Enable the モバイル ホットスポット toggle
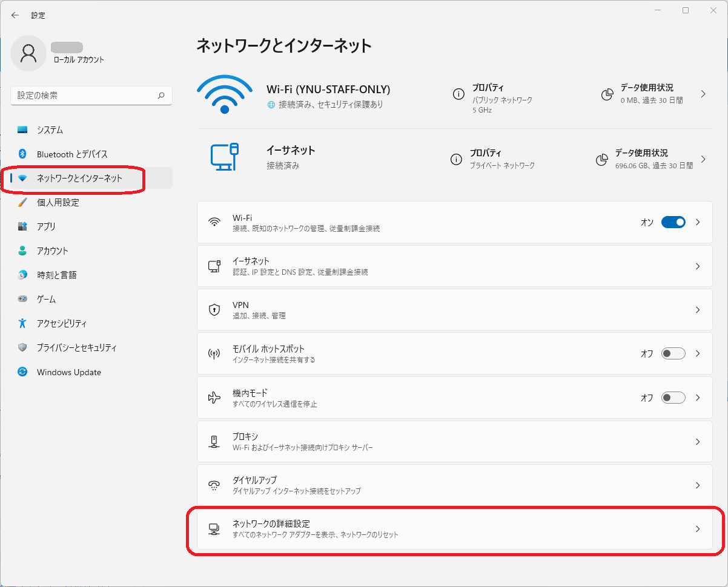728x587 pixels. 673,353
